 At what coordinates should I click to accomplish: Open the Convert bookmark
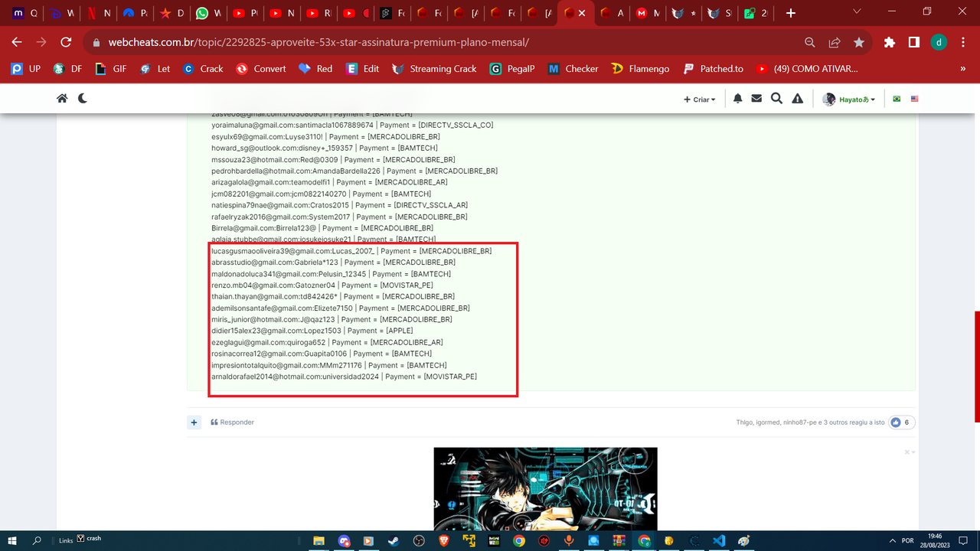pyautogui.click(x=261, y=69)
